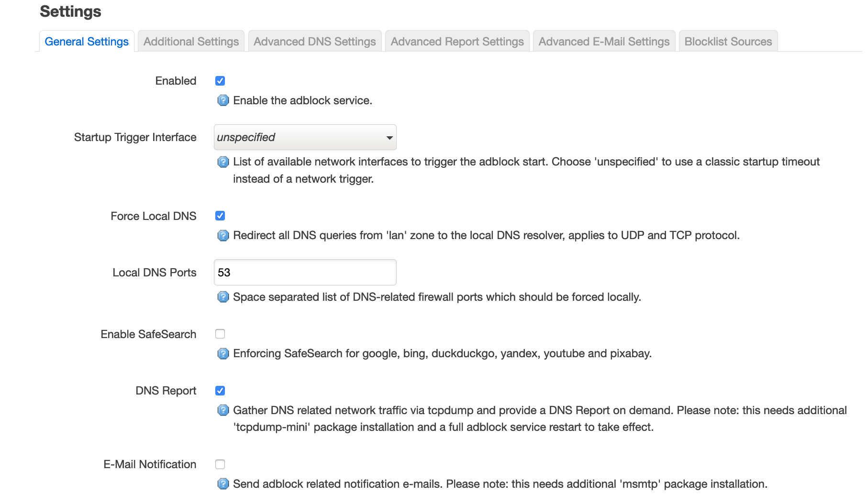The height and width of the screenshot is (504, 867).
Task: Open the Blocklist Sources tab
Action: (x=728, y=42)
